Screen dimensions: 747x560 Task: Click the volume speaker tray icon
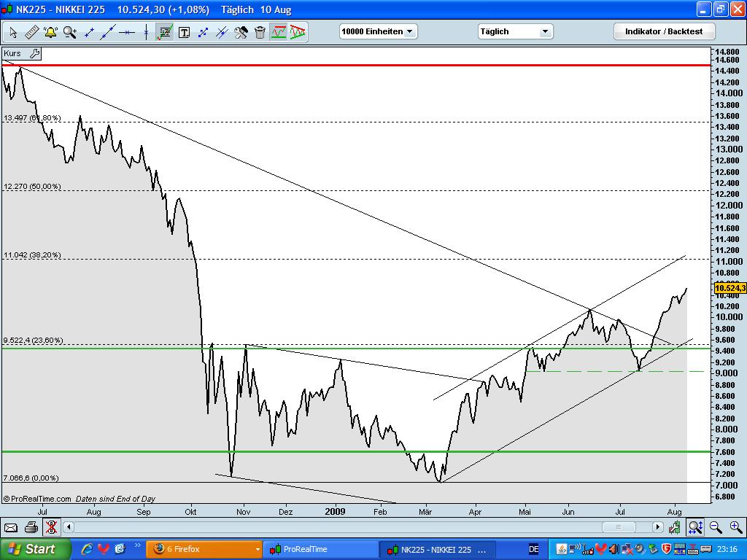click(614, 549)
